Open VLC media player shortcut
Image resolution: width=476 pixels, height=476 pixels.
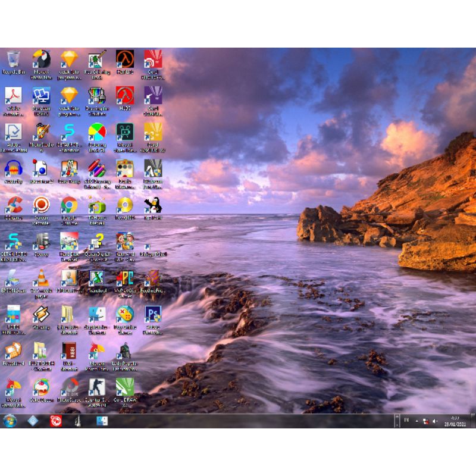41,278
